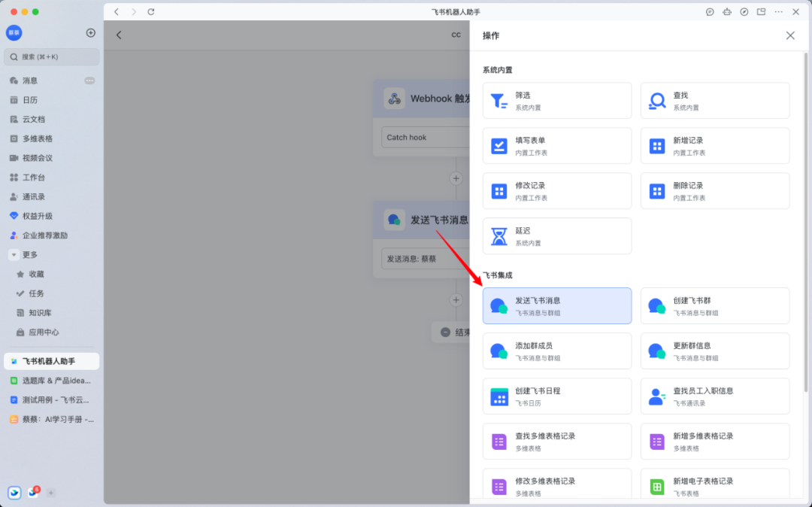Open the second account icon with badge
Screen dimensions: 812x507
[33, 493]
